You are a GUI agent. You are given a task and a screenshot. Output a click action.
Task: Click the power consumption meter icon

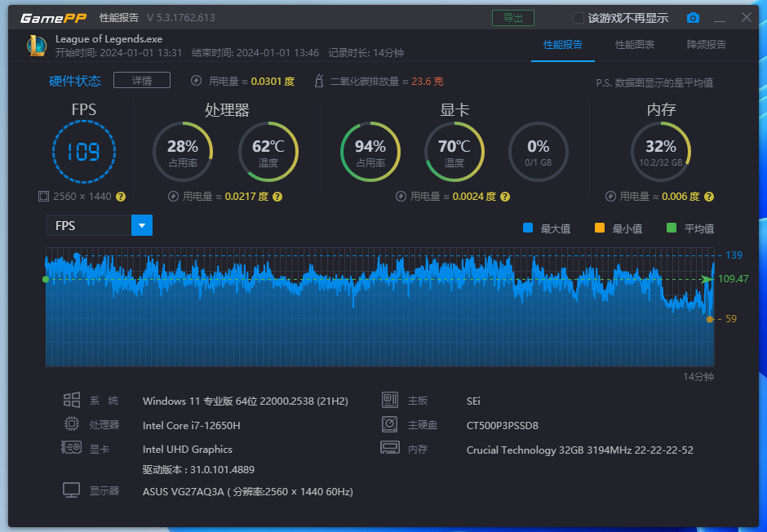pos(195,80)
